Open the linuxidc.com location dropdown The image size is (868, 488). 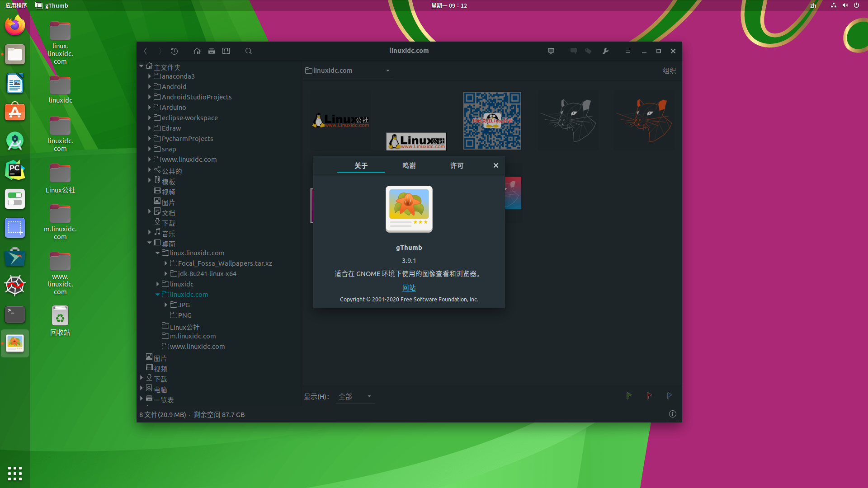click(x=348, y=70)
